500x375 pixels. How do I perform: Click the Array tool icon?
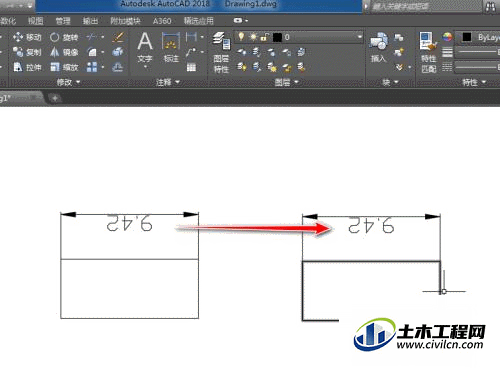click(92, 67)
